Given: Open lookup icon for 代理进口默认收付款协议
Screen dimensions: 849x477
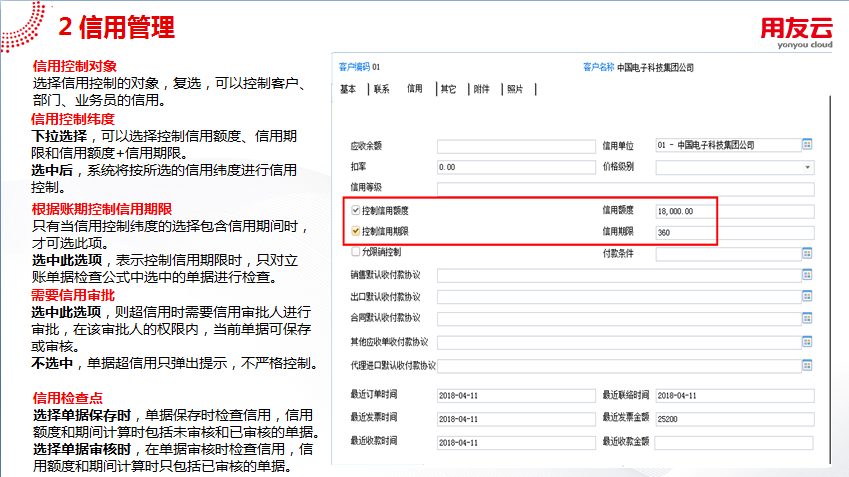Looking at the screenshot, I should [x=807, y=365].
